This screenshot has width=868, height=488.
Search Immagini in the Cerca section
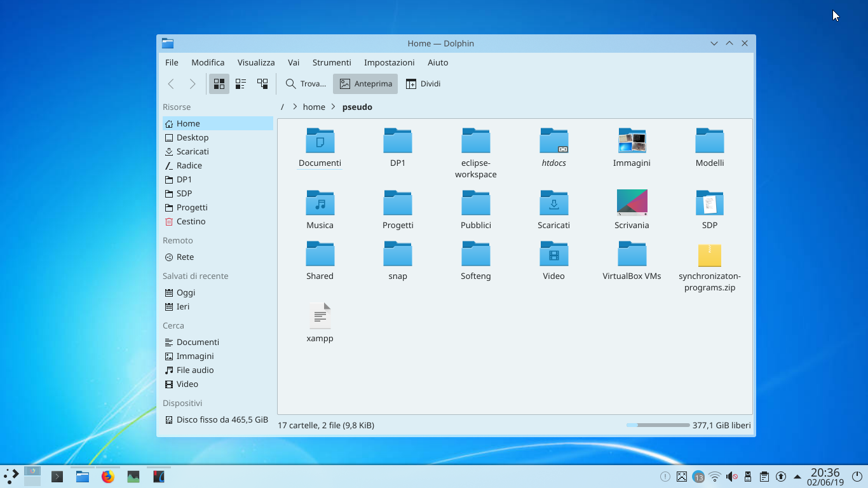click(218, 356)
